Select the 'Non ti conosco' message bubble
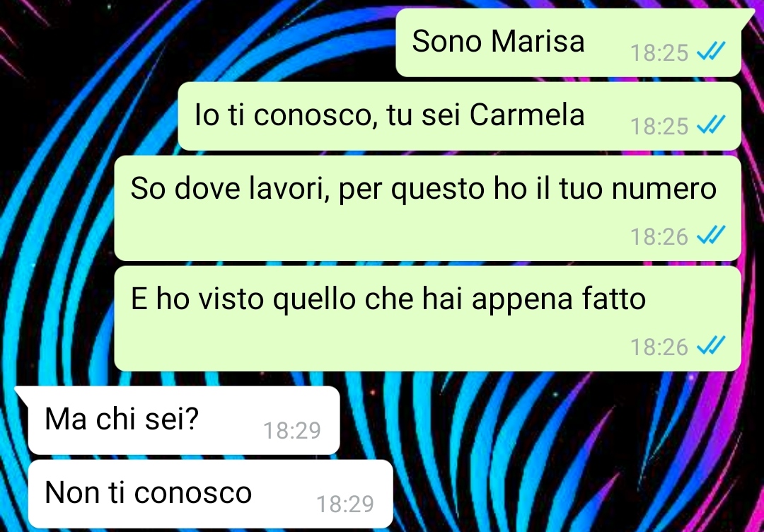Image resolution: width=764 pixels, height=532 pixels. click(x=211, y=494)
